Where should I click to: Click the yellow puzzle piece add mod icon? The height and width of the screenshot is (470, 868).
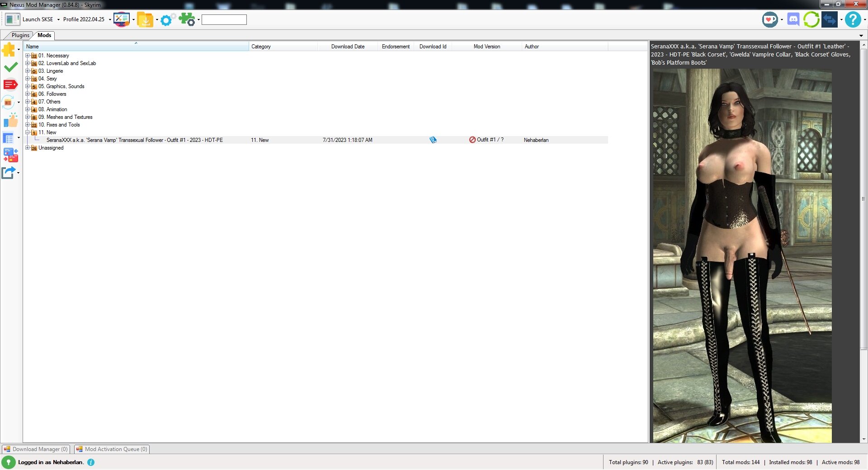pyautogui.click(x=9, y=49)
